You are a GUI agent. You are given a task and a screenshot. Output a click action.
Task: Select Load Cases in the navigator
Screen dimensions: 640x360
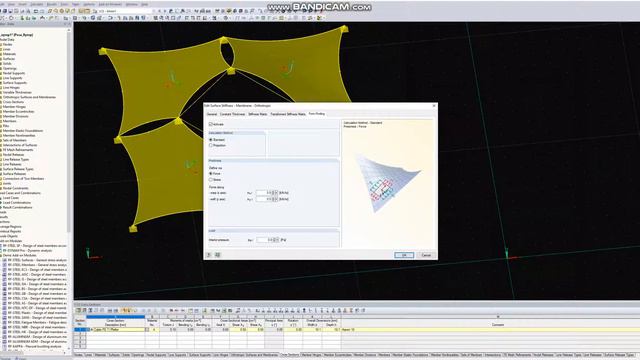click(x=11, y=198)
